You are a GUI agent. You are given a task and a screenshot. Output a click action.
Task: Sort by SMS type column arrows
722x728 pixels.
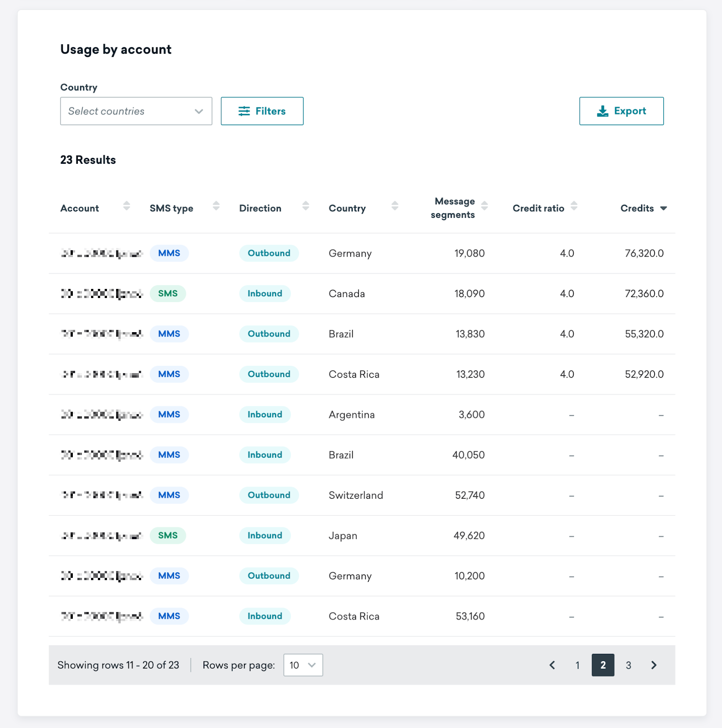pyautogui.click(x=216, y=206)
